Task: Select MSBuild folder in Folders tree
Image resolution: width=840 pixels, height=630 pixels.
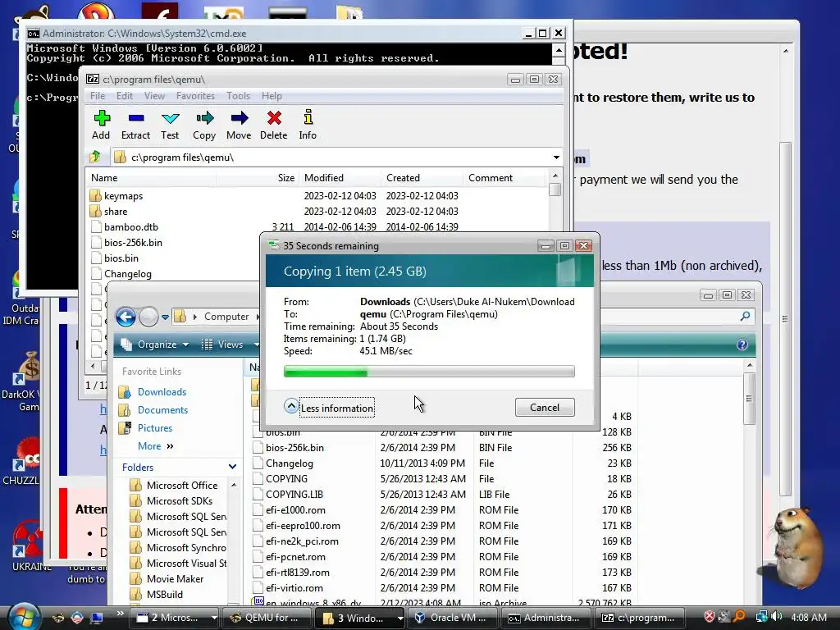Action: pyautogui.click(x=164, y=594)
